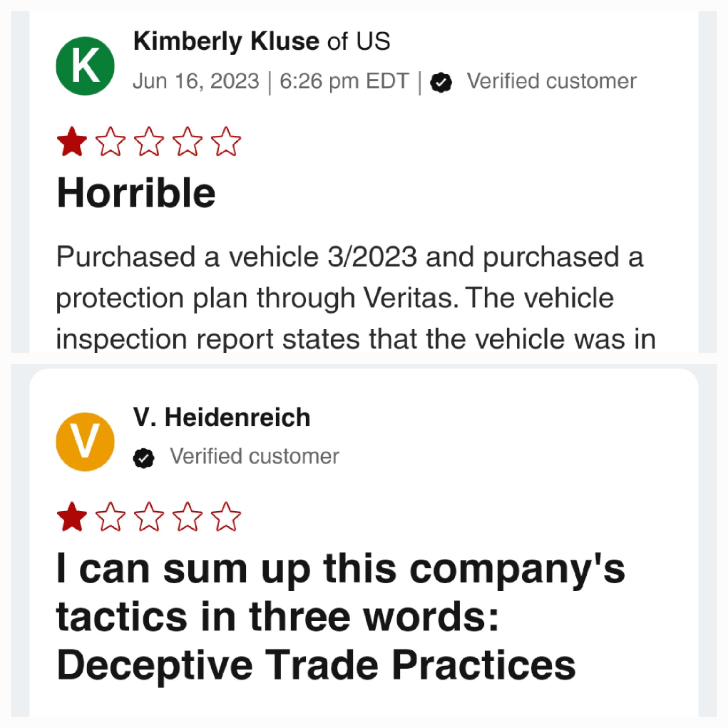Click the 'Horrible' review title
This screenshot has width=728, height=728.
(x=136, y=193)
